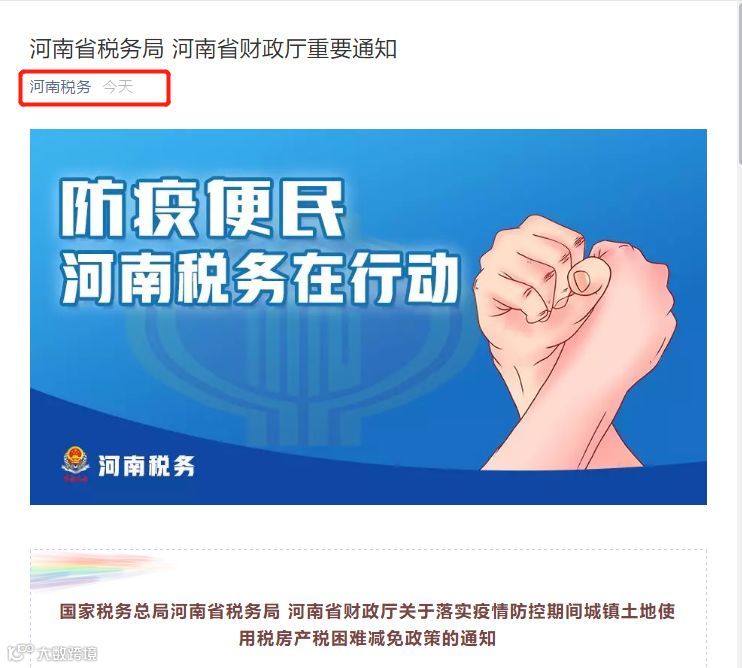Click the 大数跨境 watermark logo icon
The height and width of the screenshot is (668, 742).
[21, 653]
